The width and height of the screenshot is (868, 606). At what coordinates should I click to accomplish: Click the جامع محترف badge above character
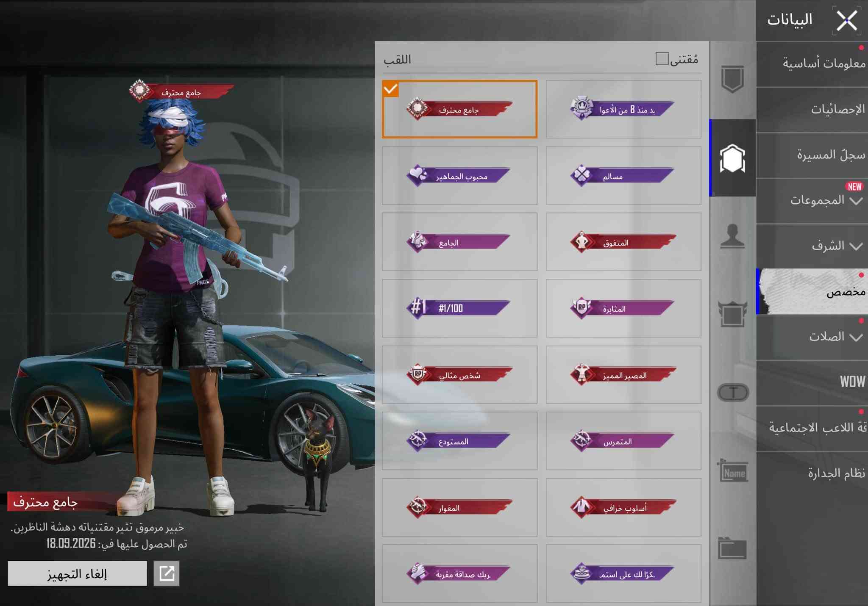181,91
